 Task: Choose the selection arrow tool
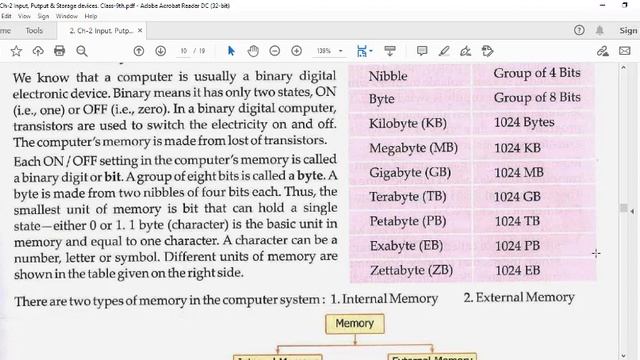coord(231,51)
